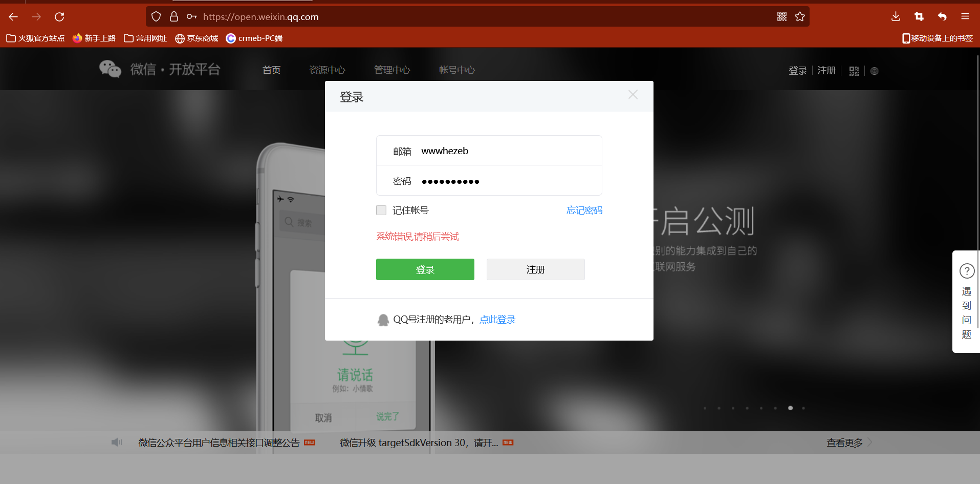Open the 微信升级 targetSdkVersion 30 announcement

point(419,443)
